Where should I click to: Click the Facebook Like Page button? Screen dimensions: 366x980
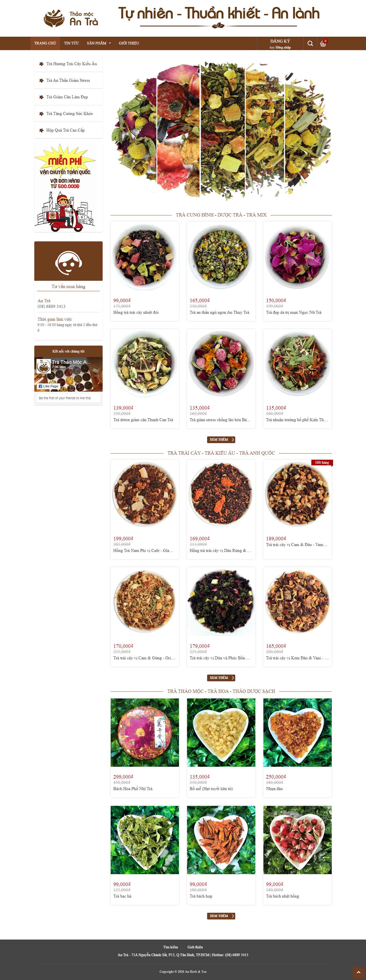coord(49,386)
